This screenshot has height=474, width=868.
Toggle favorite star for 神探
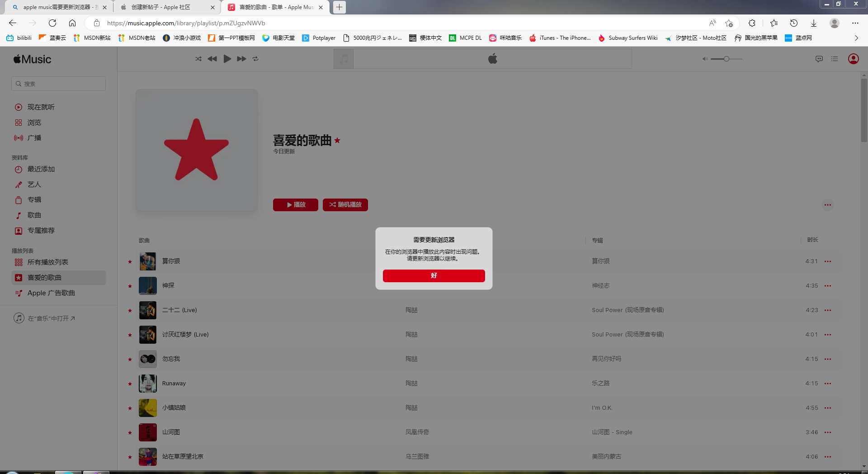pyautogui.click(x=130, y=286)
